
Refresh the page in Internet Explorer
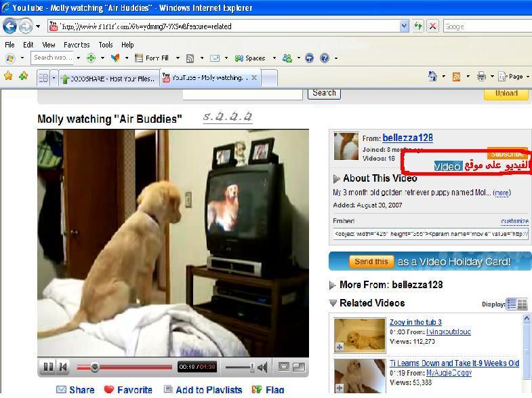418,26
